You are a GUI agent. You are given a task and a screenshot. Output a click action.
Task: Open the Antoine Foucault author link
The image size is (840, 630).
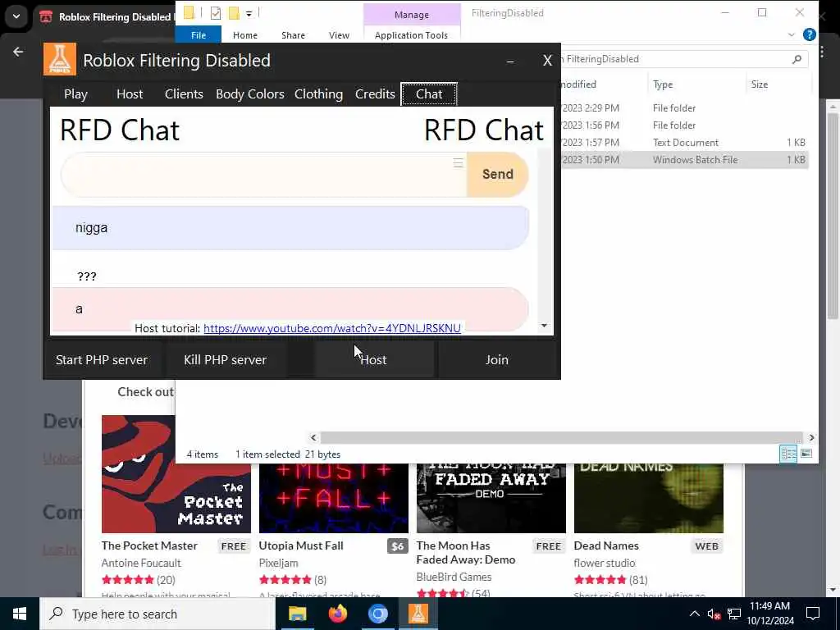click(141, 563)
